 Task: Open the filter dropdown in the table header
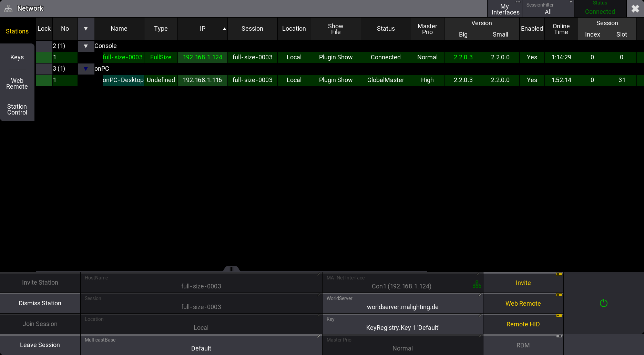[x=86, y=29]
